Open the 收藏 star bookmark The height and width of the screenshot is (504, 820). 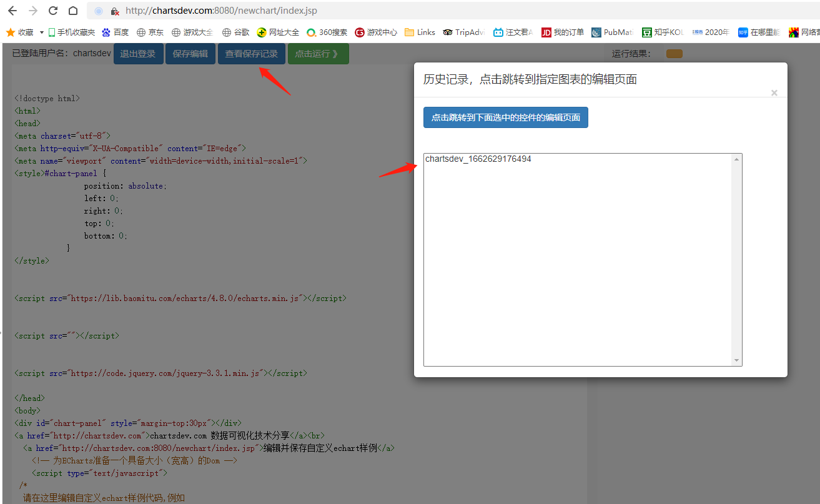pos(19,32)
